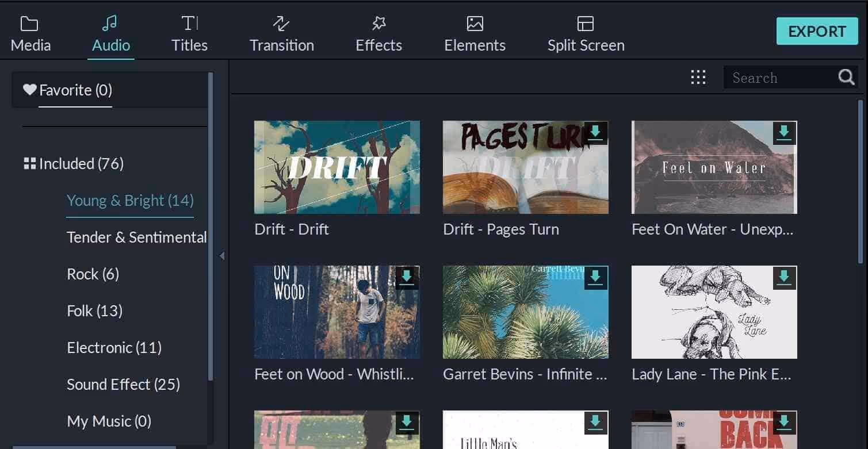Switch to grid view layout
Screen dimensions: 868x449
coord(698,76)
